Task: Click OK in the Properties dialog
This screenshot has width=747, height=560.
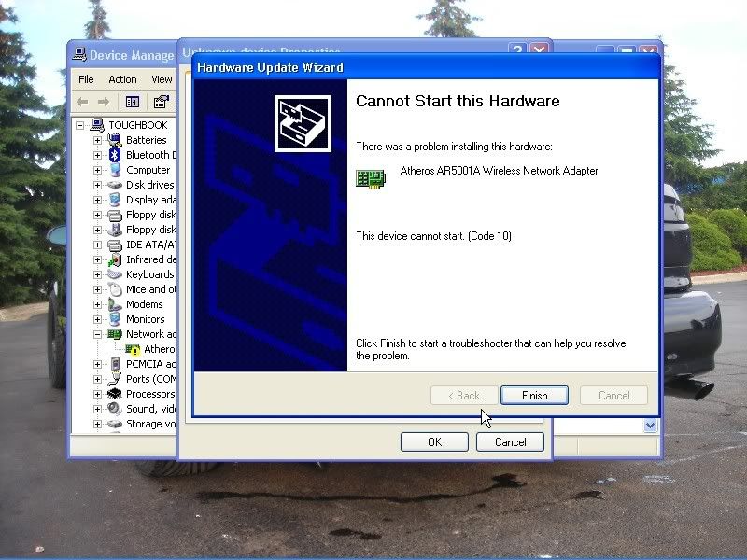Action: pyautogui.click(x=434, y=441)
